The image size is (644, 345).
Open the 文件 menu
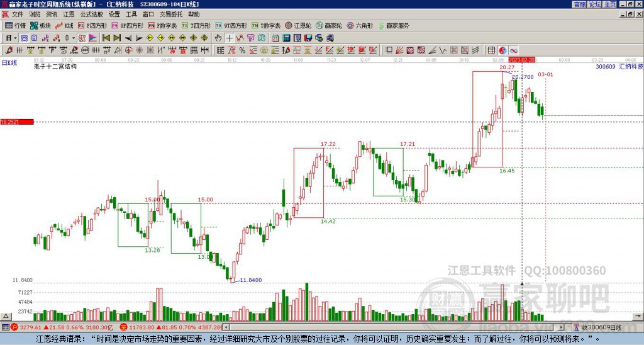[18, 14]
